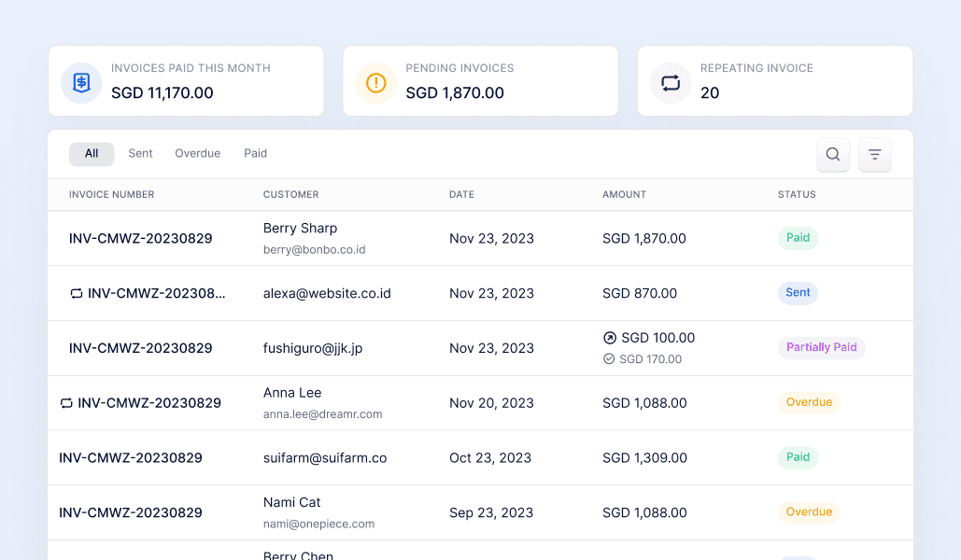This screenshot has width=961, height=560.
Task: Click email anna.lee@dreamr.com
Action: (x=322, y=414)
